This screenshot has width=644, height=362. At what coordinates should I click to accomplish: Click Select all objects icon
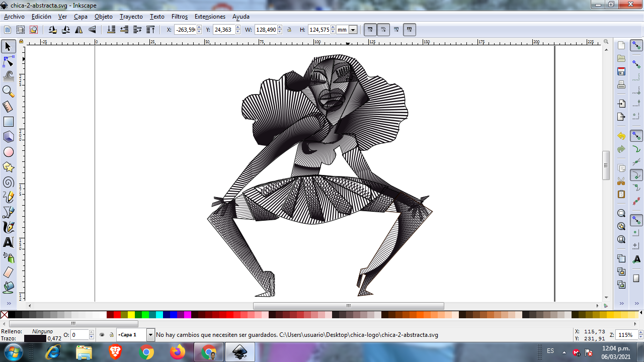pos(8,30)
